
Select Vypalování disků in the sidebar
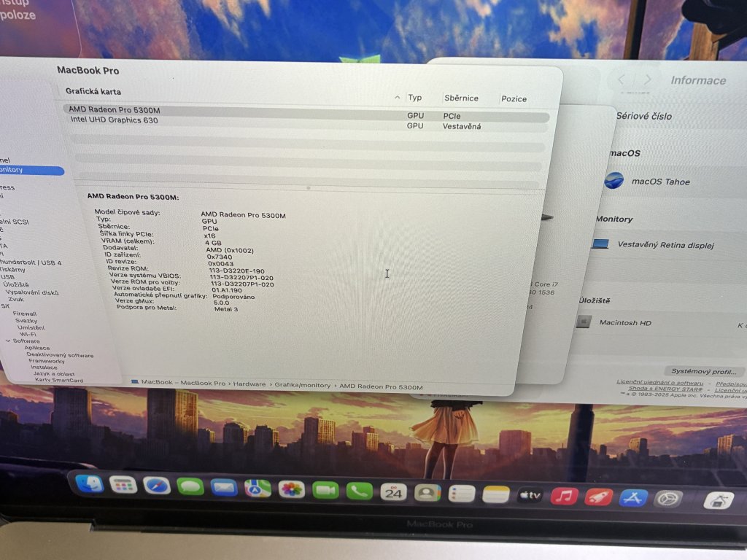click(32, 292)
